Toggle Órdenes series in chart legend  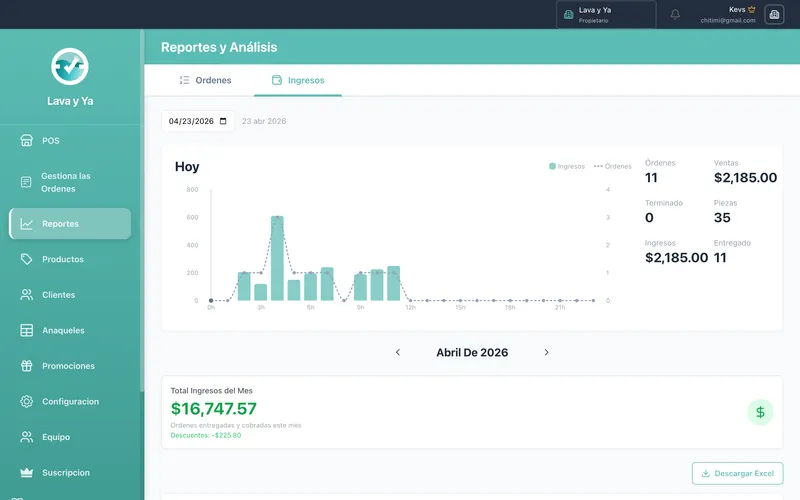point(613,166)
